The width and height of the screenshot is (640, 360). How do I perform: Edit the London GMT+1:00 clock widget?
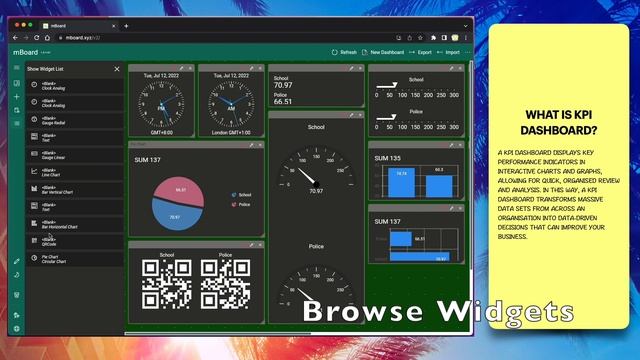251,68
